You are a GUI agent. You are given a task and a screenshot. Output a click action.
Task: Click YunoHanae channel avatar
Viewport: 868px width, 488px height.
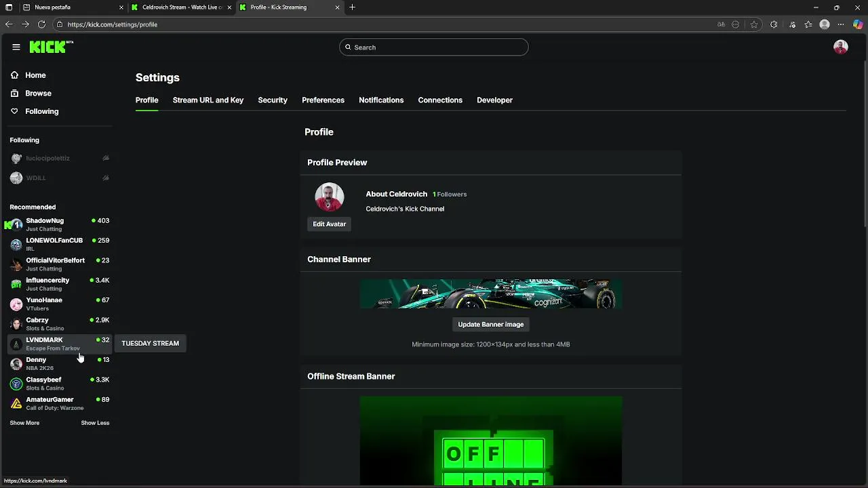tap(16, 304)
